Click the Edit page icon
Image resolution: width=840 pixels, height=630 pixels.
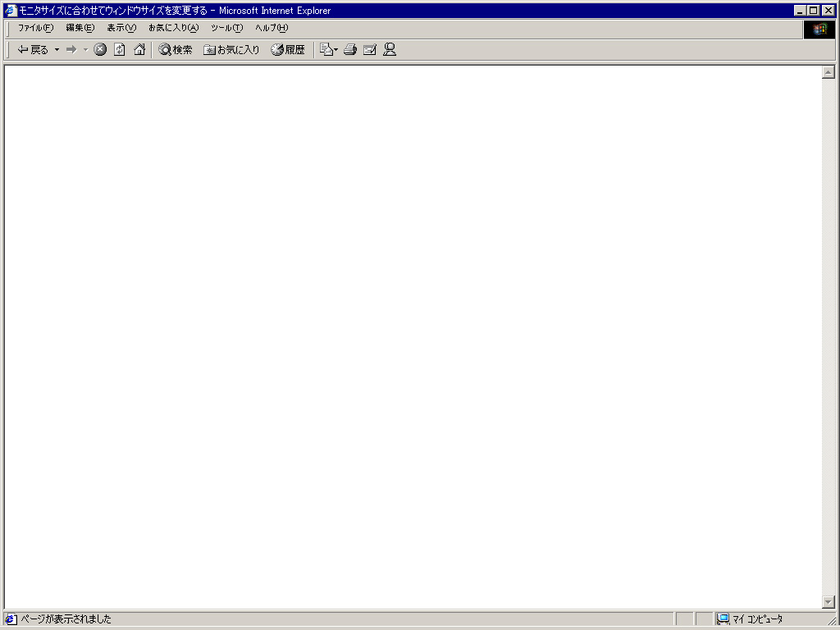pos(370,50)
